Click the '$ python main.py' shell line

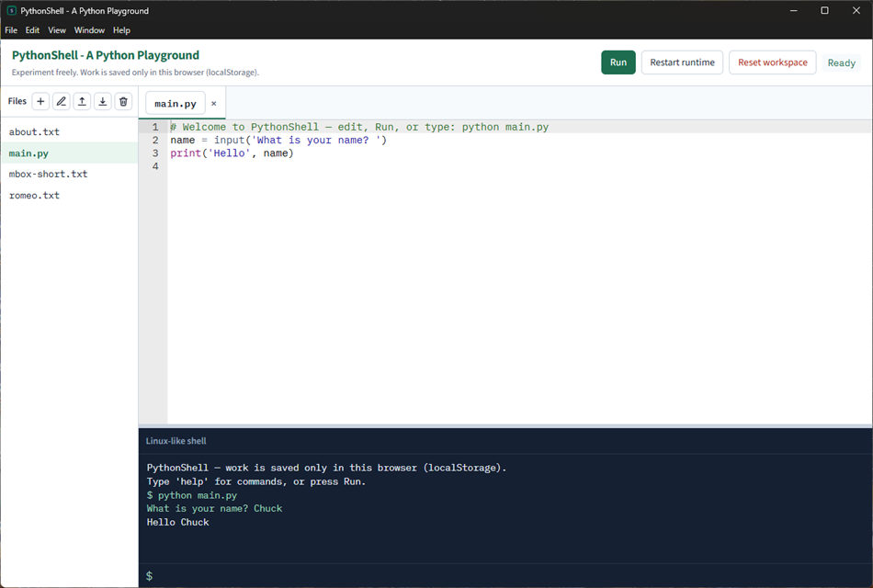(191, 495)
